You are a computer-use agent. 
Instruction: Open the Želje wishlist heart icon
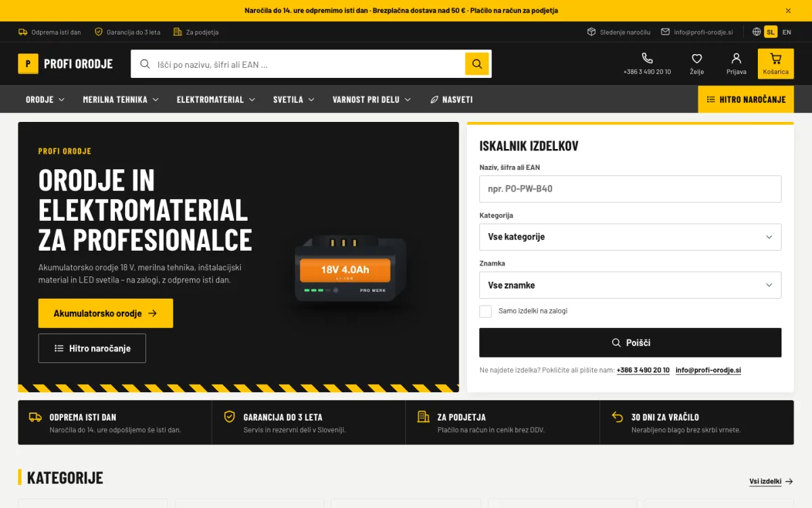[x=697, y=64]
